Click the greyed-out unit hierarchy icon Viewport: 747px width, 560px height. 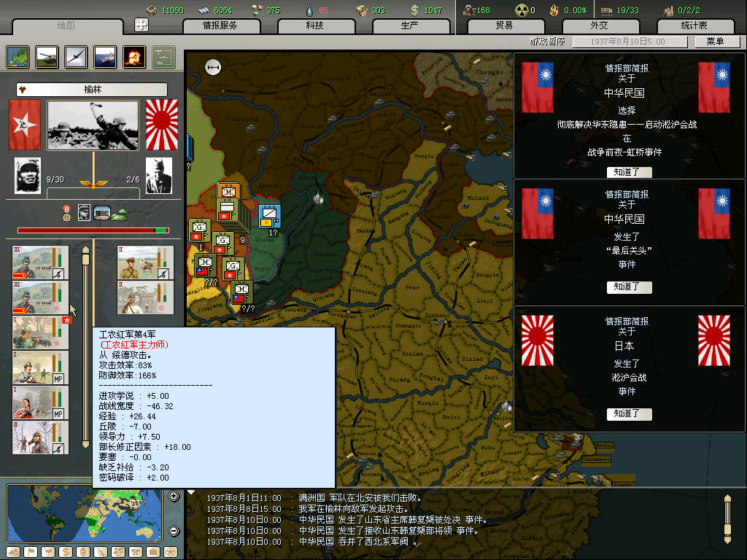click(164, 57)
